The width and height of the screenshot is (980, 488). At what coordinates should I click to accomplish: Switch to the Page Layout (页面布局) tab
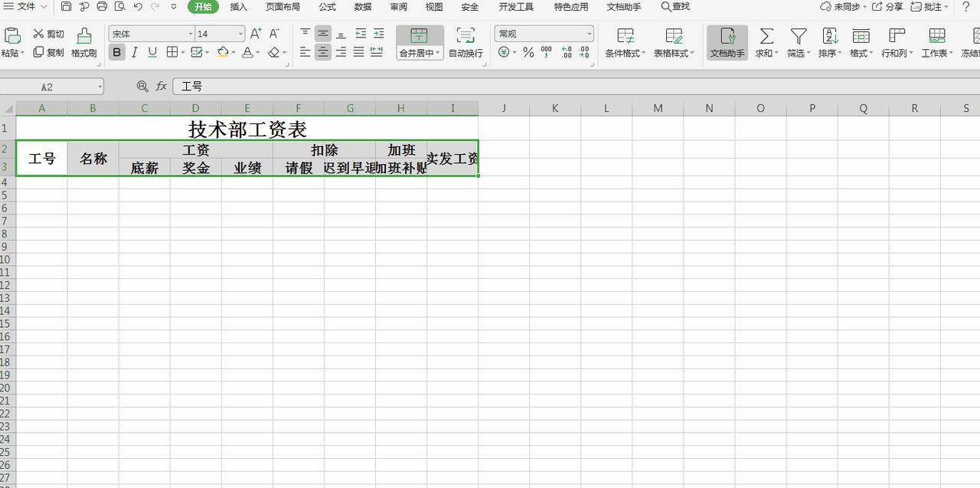[x=283, y=7]
